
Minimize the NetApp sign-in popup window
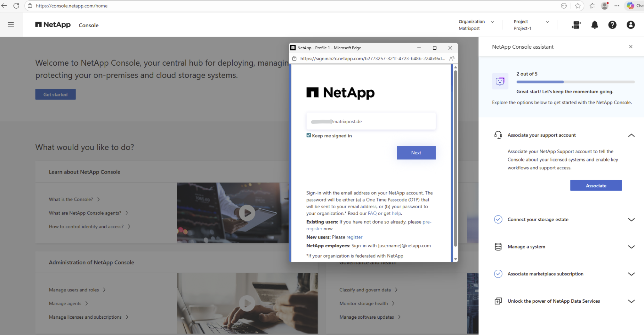(x=419, y=48)
